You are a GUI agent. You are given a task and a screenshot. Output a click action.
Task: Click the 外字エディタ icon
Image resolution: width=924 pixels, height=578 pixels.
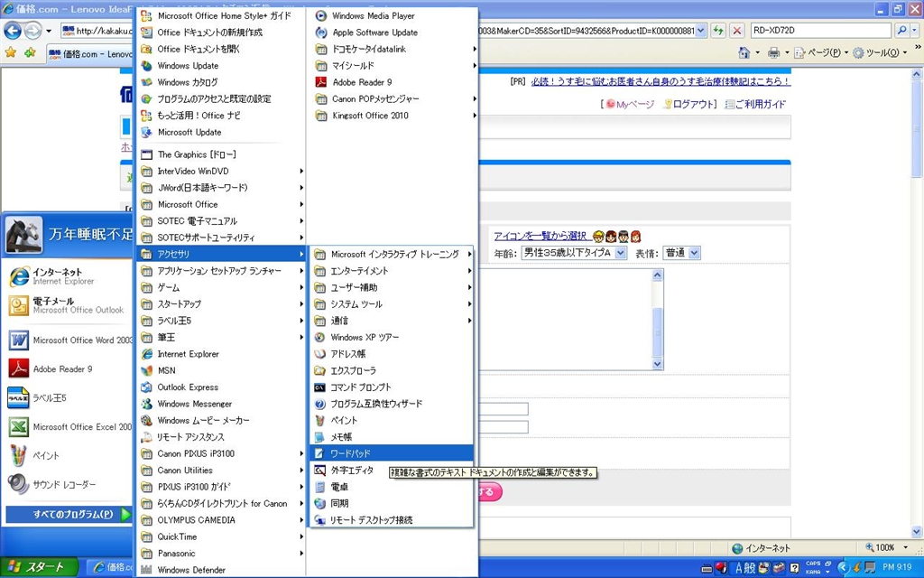click(x=319, y=470)
